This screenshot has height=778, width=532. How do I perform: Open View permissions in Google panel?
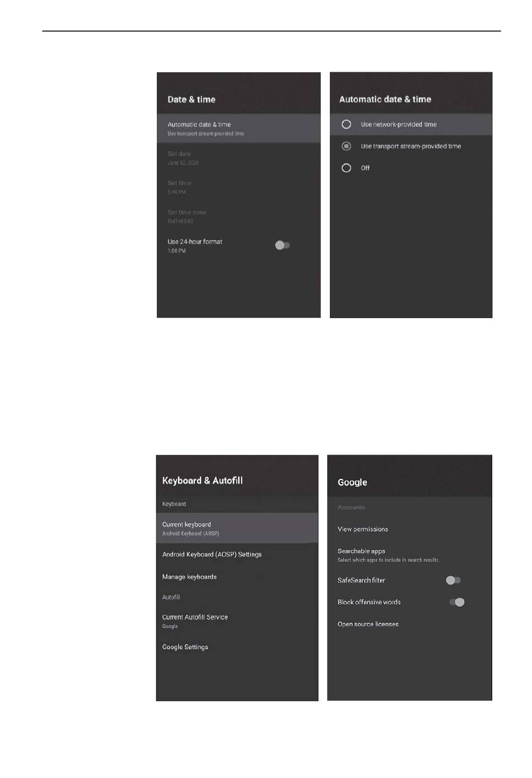coord(409,529)
